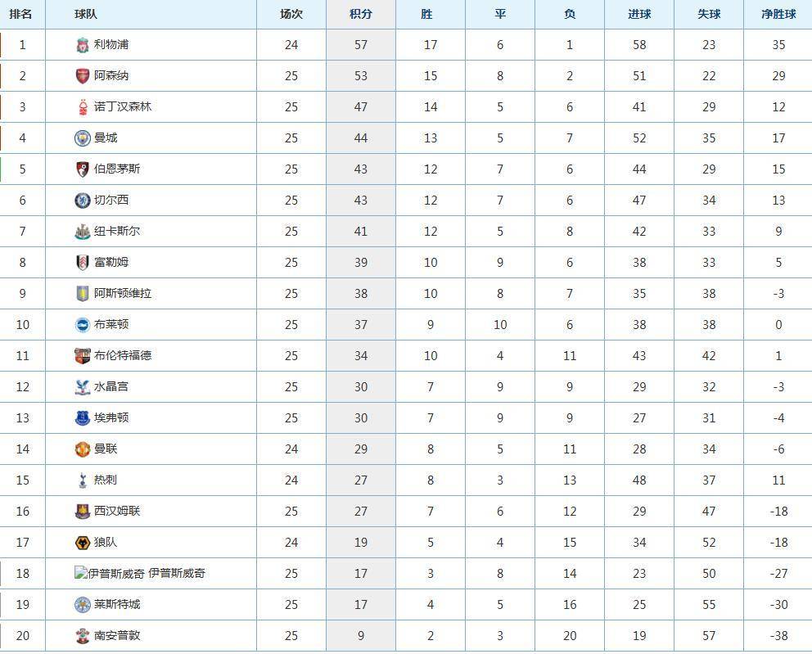Click the Wolves crest icon

point(83,542)
